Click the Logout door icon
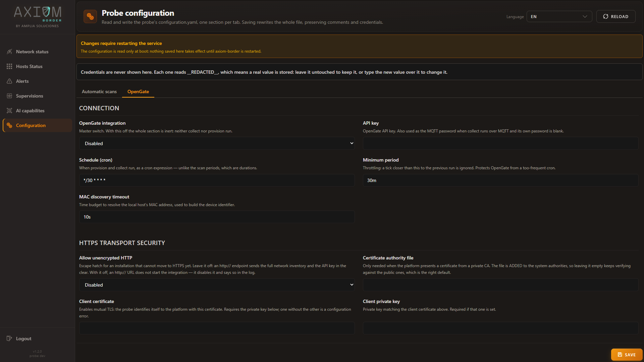 point(9,339)
